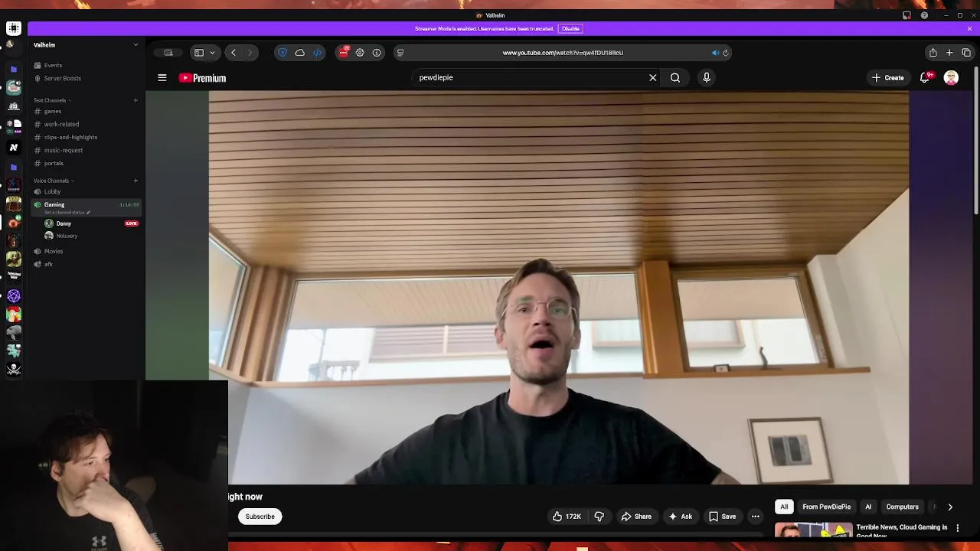Create a new text channel with plus
The width and height of the screenshot is (980, 551).
[x=136, y=100]
